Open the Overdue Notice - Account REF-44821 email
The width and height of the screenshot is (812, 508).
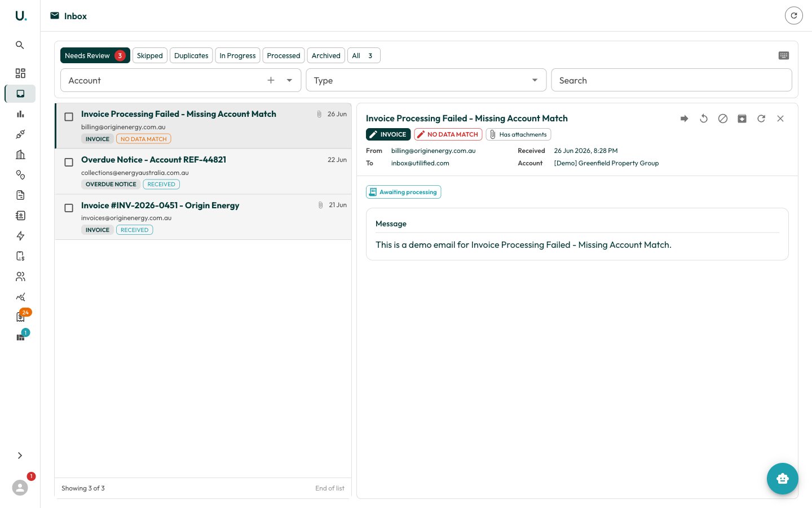[x=203, y=172]
